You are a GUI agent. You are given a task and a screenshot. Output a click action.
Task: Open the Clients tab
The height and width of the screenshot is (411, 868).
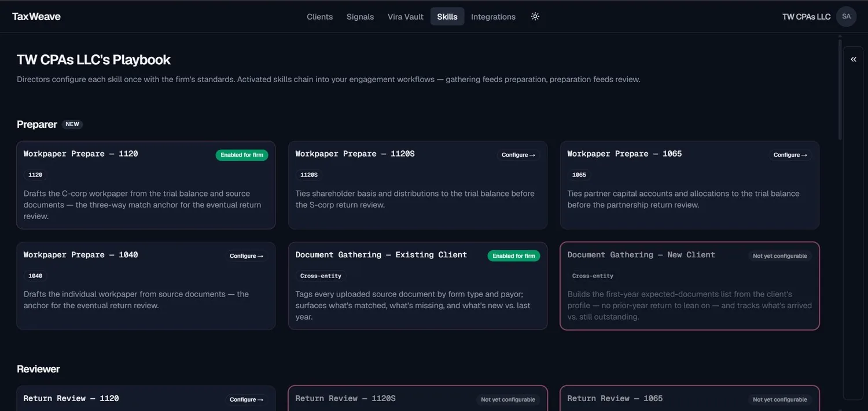pos(319,17)
